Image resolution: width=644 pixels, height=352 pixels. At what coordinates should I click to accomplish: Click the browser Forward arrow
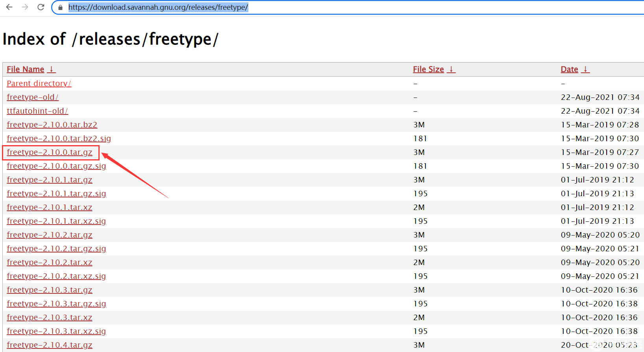coord(25,7)
